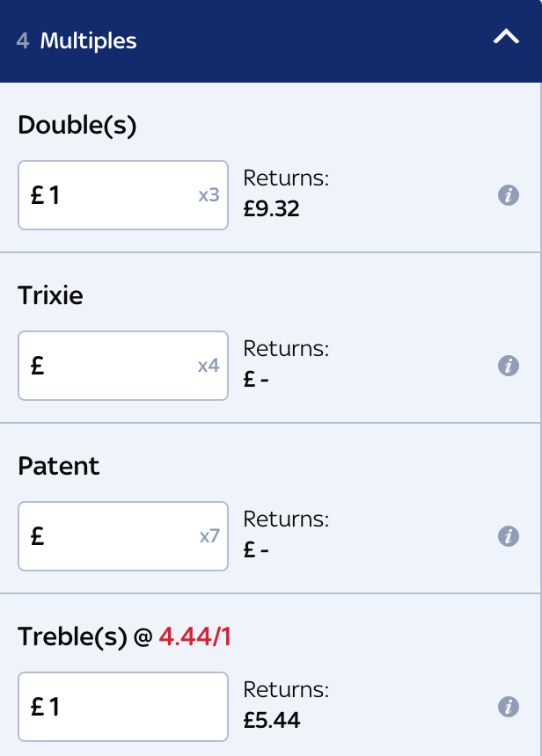
Task: Click the empty Trixie stake input field
Action: point(122,366)
